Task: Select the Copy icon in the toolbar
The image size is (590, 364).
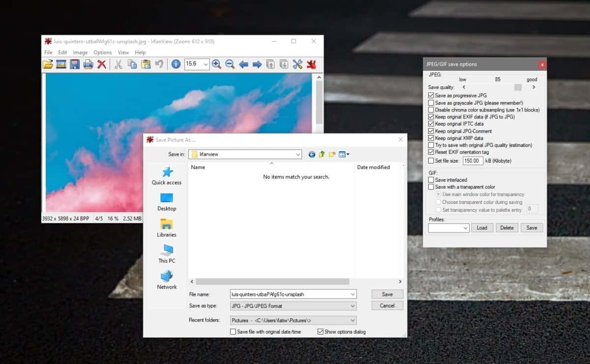Action: coord(132,64)
